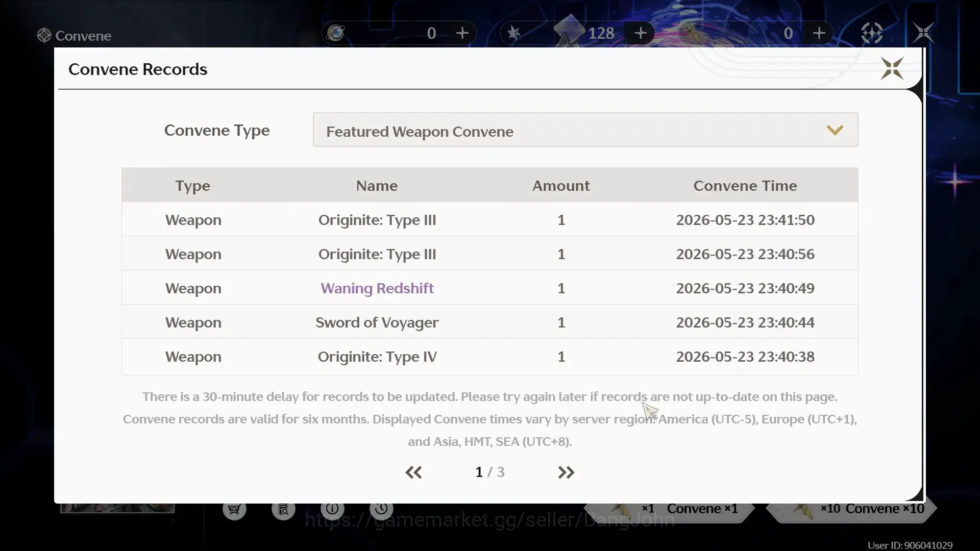The image size is (980, 551).
Task: Open the shop cart icon
Action: tap(234, 509)
